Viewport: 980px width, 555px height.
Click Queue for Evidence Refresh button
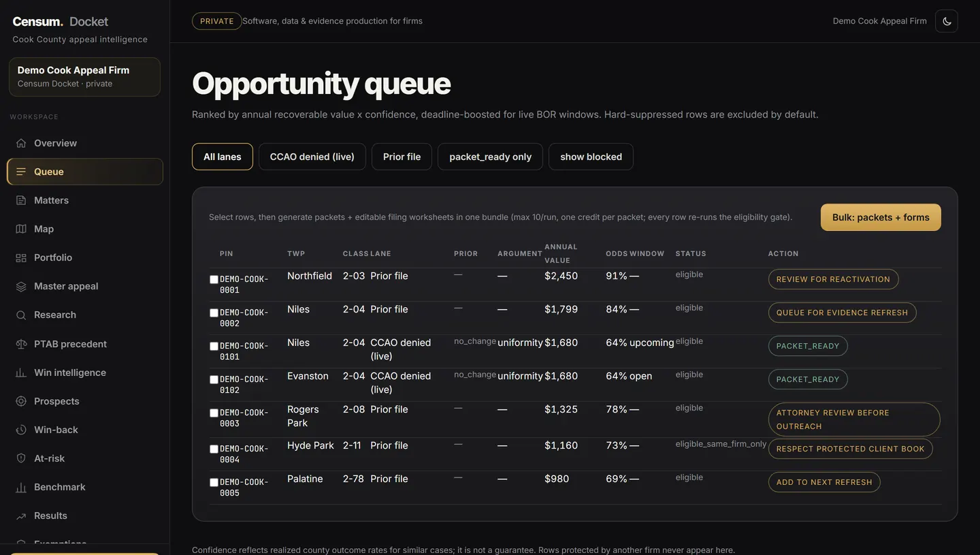(x=842, y=313)
